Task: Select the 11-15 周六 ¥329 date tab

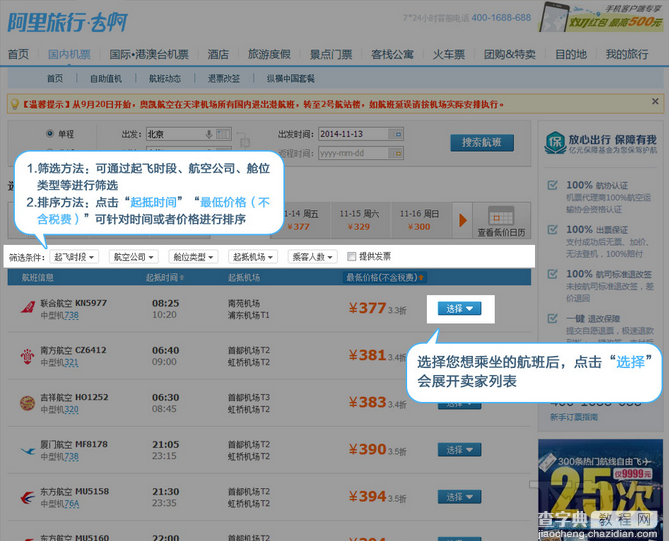Action: (x=360, y=220)
